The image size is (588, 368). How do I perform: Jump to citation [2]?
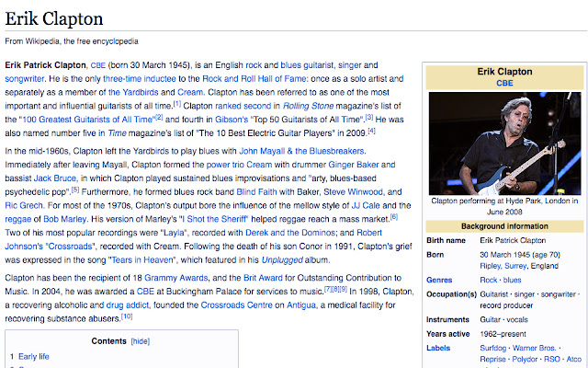pyautogui.click(x=159, y=117)
